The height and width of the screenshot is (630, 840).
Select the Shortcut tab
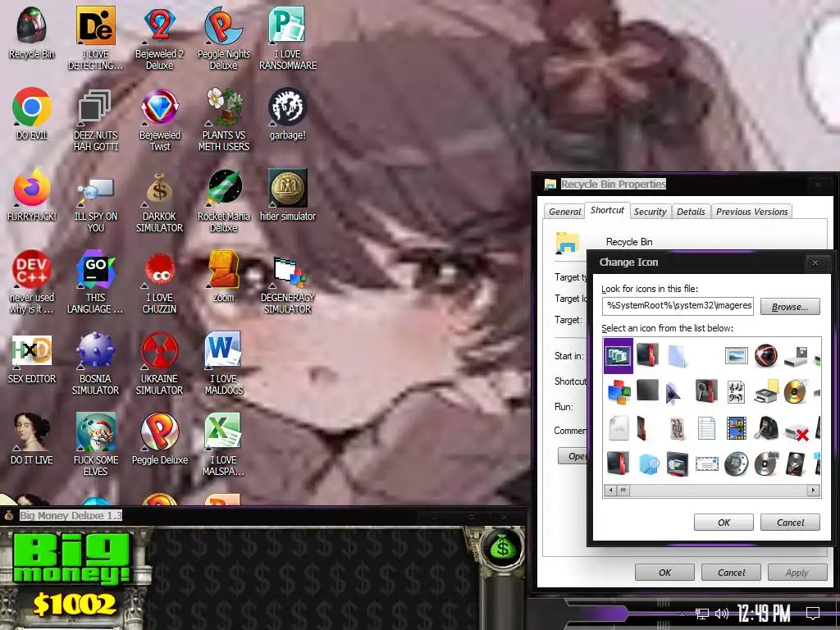coord(607,210)
